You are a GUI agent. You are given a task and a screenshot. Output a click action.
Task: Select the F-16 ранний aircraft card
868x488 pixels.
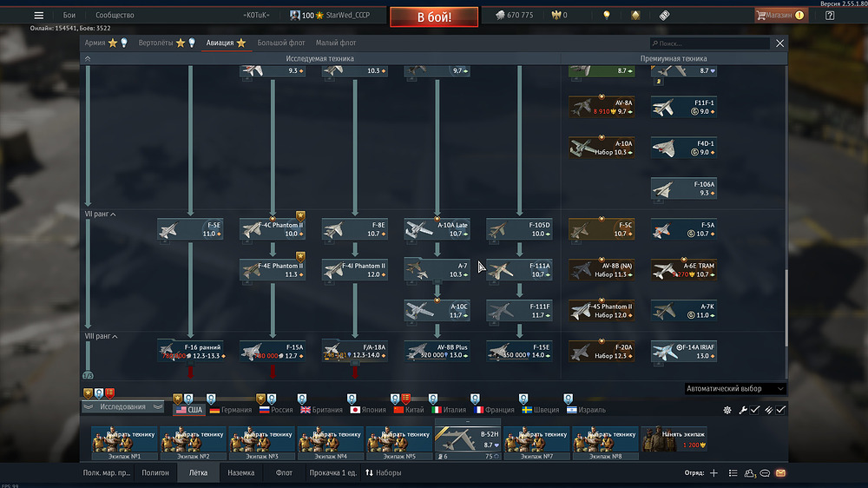point(190,351)
